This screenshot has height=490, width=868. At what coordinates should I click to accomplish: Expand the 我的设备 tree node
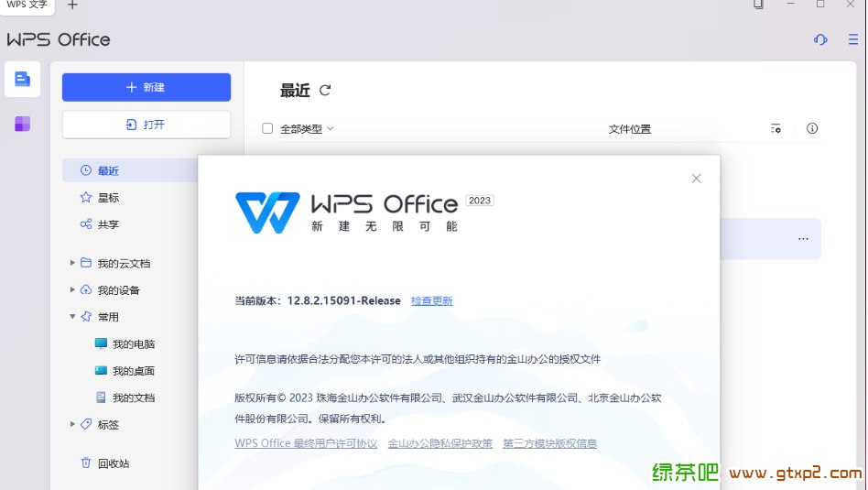click(72, 289)
